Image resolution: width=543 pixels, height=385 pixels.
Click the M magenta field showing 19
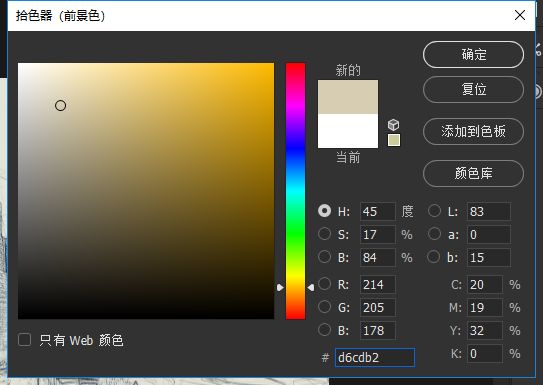point(485,307)
